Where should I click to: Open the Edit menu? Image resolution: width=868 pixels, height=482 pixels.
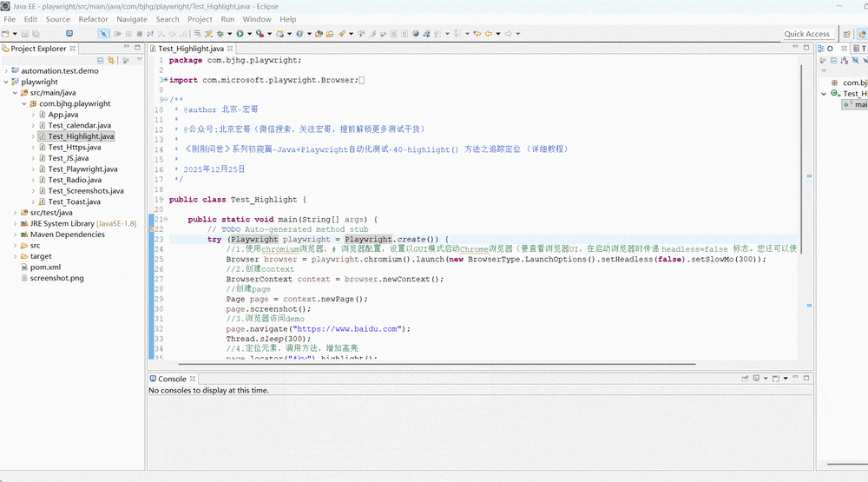tap(30, 19)
